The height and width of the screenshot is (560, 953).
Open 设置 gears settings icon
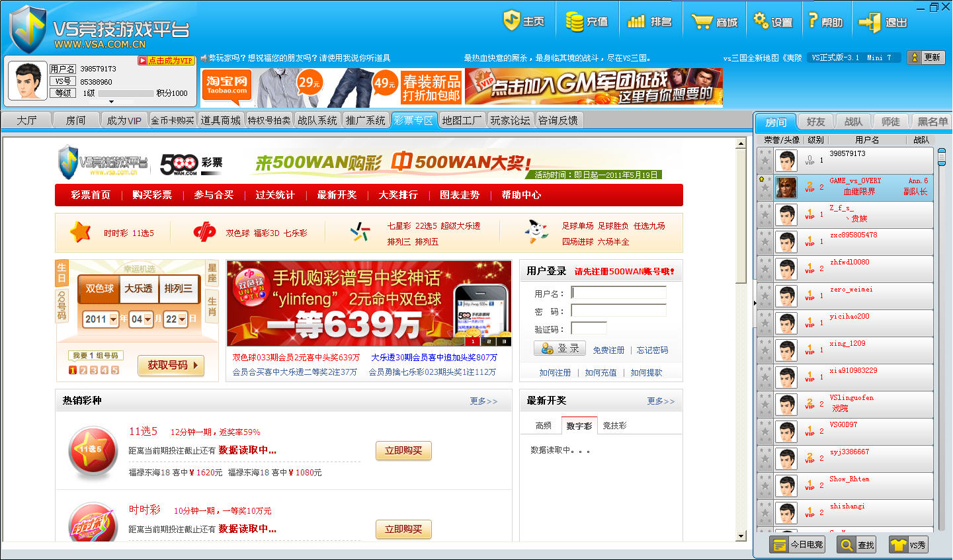(x=772, y=21)
